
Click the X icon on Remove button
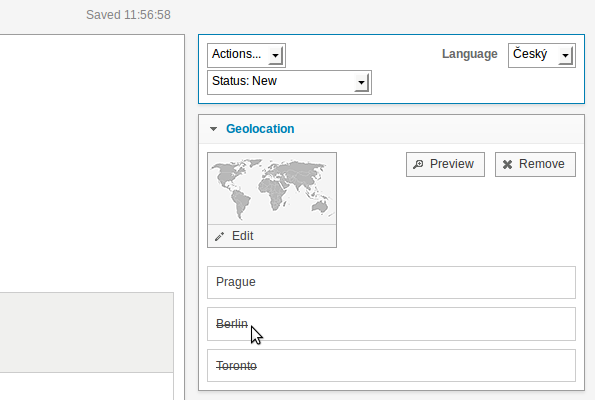(x=507, y=164)
